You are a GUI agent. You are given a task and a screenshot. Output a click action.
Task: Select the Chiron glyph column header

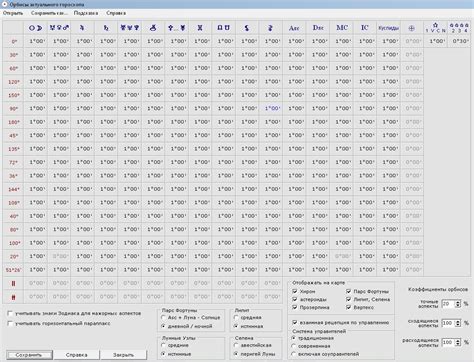click(153, 28)
